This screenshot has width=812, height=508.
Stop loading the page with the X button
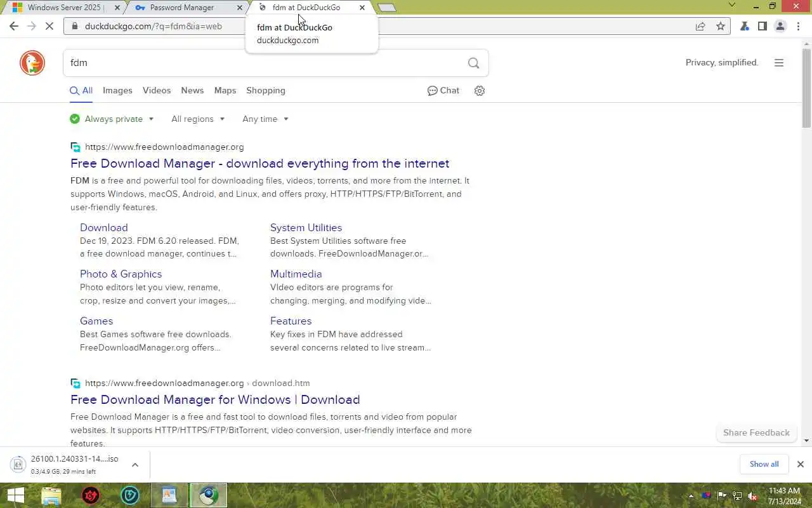pyautogui.click(x=51, y=26)
